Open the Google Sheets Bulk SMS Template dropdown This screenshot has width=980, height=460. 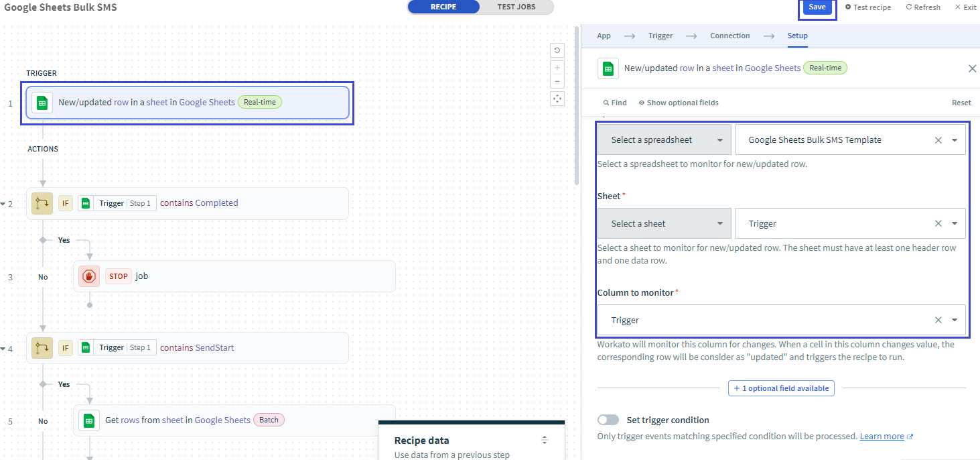(955, 140)
